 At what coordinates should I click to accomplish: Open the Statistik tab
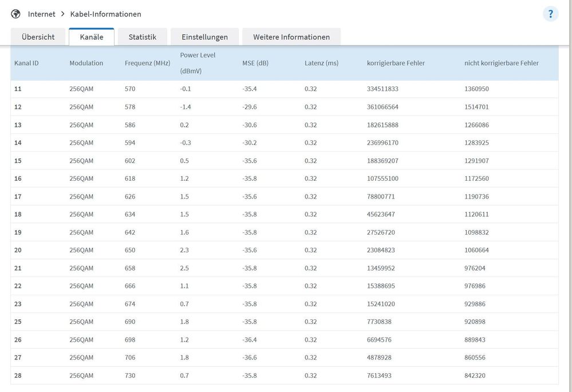tap(142, 37)
